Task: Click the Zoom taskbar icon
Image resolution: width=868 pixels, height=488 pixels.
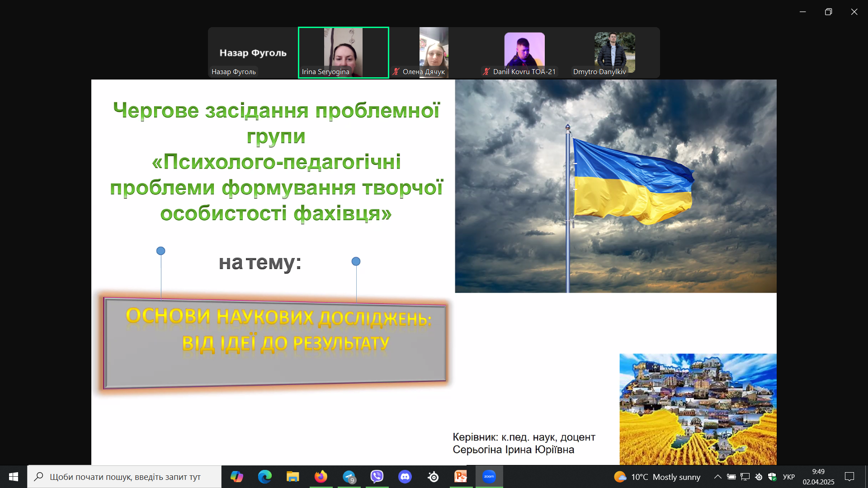Action: 489,477
